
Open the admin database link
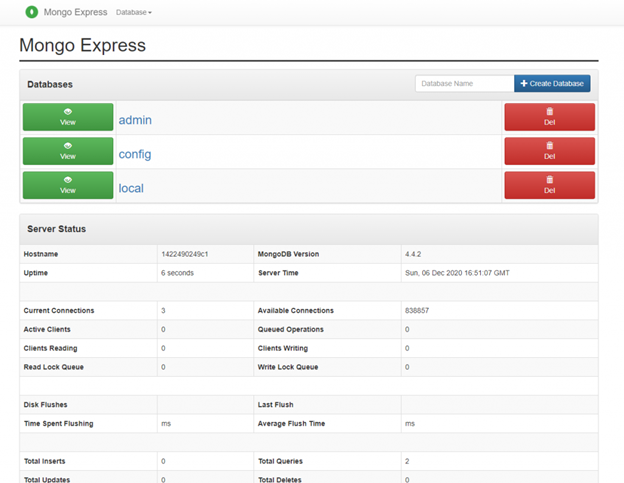[135, 120]
